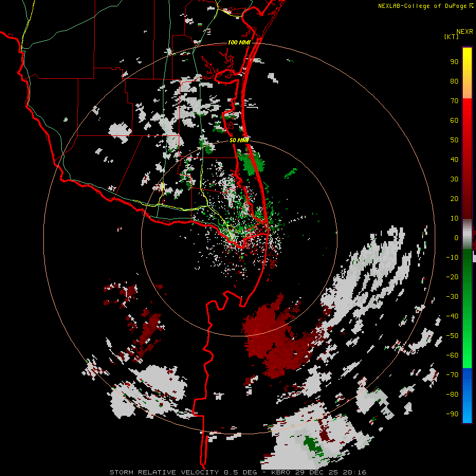The width and height of the screenshot is (476, 476).
Task: Click the positive 40 velocity scale value
Action: (x=454, y=159)
